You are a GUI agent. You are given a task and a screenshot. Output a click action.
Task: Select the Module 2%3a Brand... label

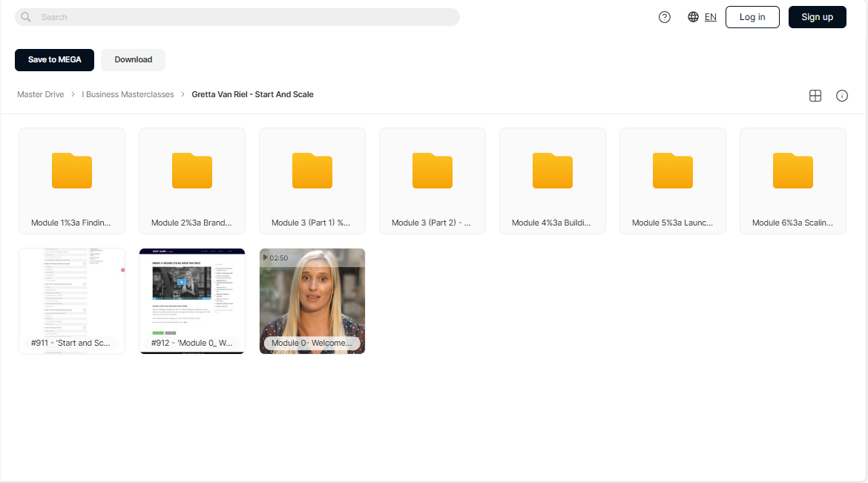coord(191,223)
